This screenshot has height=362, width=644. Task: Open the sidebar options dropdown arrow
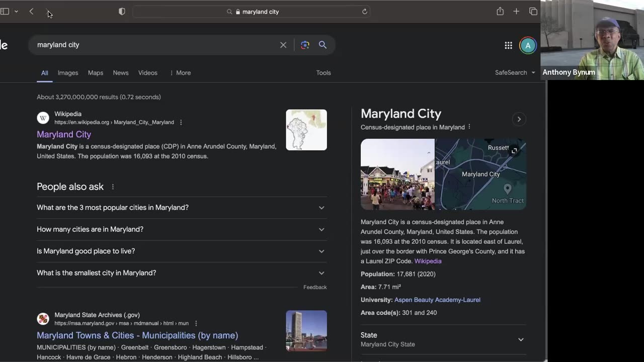click(16, 12)
